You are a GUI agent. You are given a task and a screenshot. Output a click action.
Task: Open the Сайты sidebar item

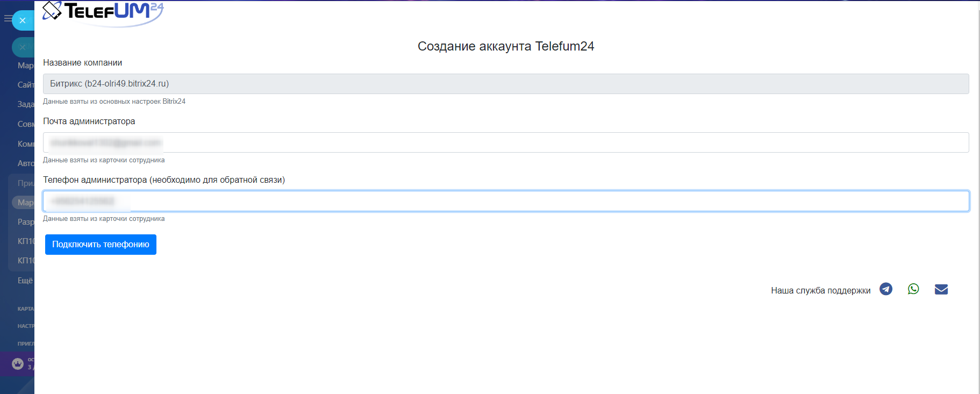coord(25,85)
